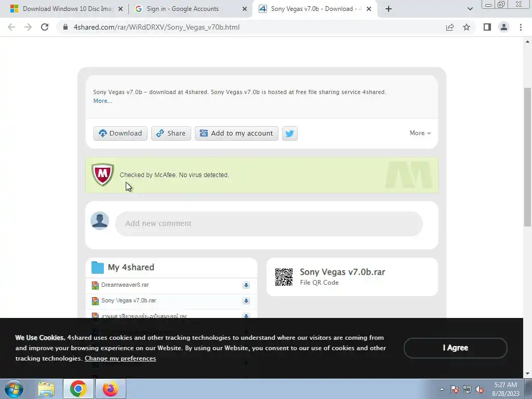Open the Chrome profile icon

504,27
